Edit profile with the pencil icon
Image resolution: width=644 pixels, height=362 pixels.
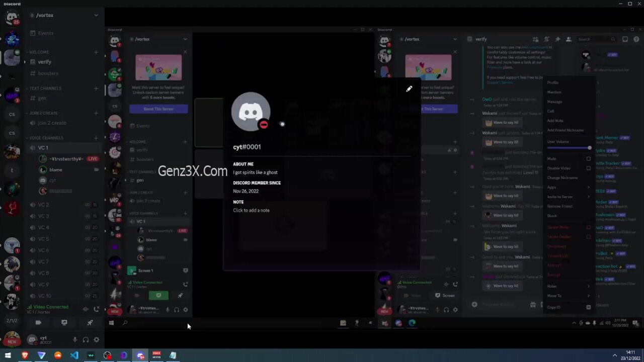(409, 89)
